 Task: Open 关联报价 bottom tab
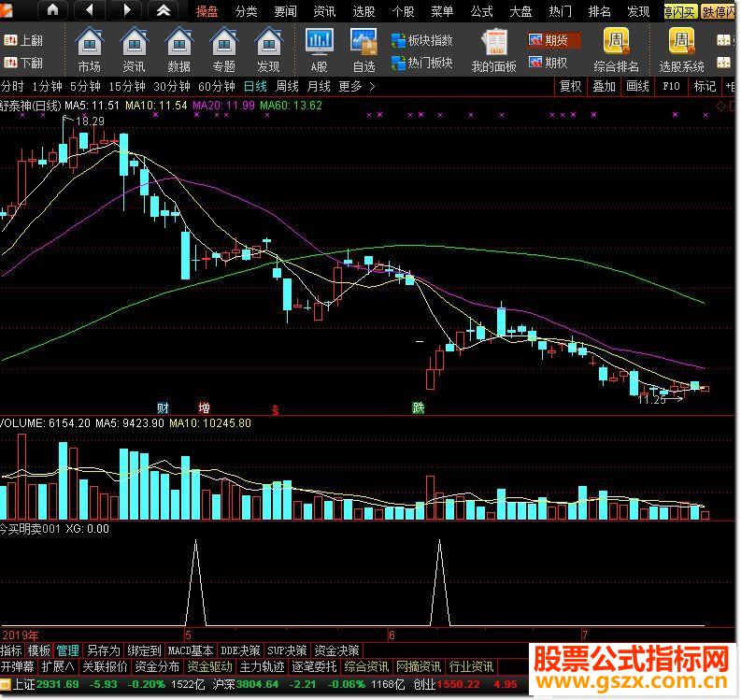click(x=105, y=667)
